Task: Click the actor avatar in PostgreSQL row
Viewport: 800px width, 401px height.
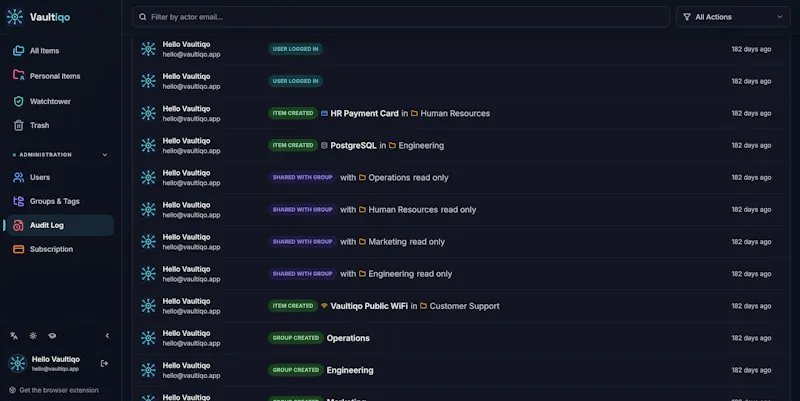Action: (x=148, y=145)
